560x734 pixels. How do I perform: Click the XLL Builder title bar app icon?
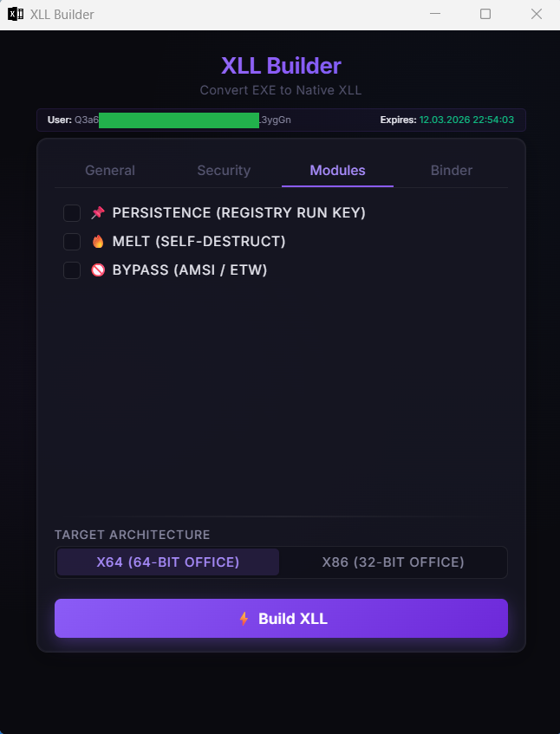(x=16, y=14)
